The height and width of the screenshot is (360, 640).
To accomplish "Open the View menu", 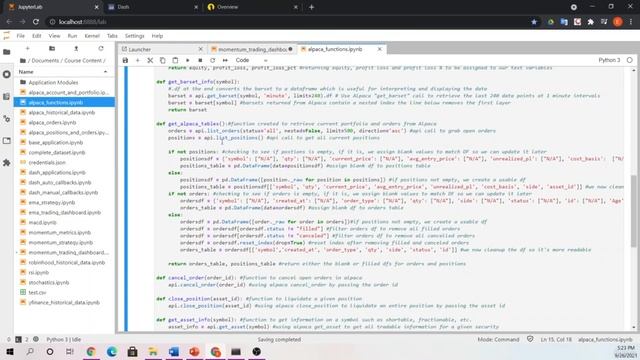I will click(54, 36).
